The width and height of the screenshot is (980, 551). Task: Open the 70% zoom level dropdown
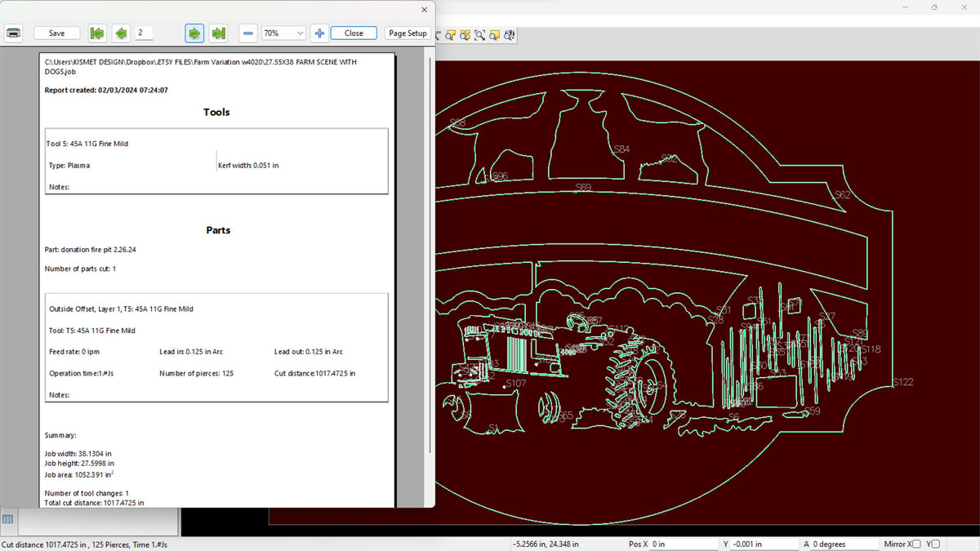283,33
